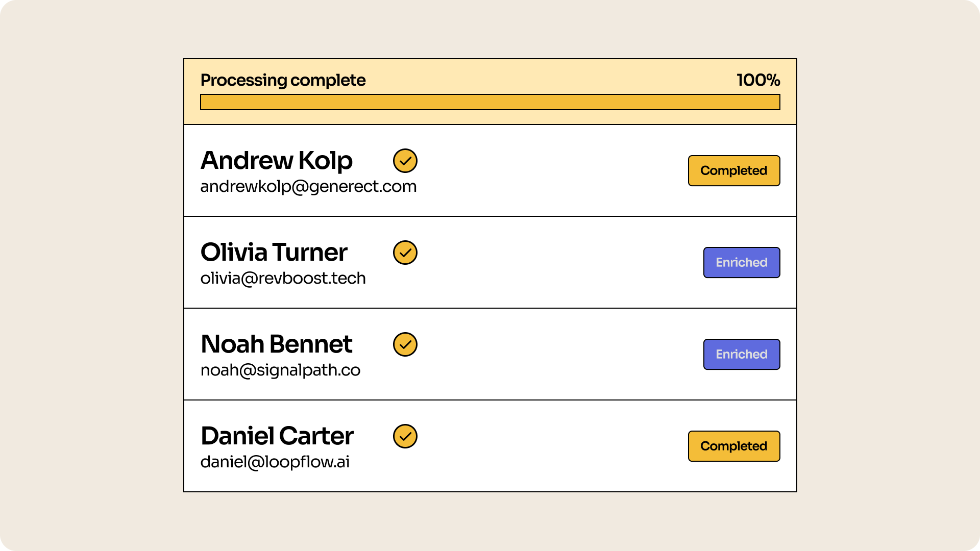The width and height of the screenshot is (980, 551).
Task: Click the yellow processing progress bar
Action: (x=490, y=102)
